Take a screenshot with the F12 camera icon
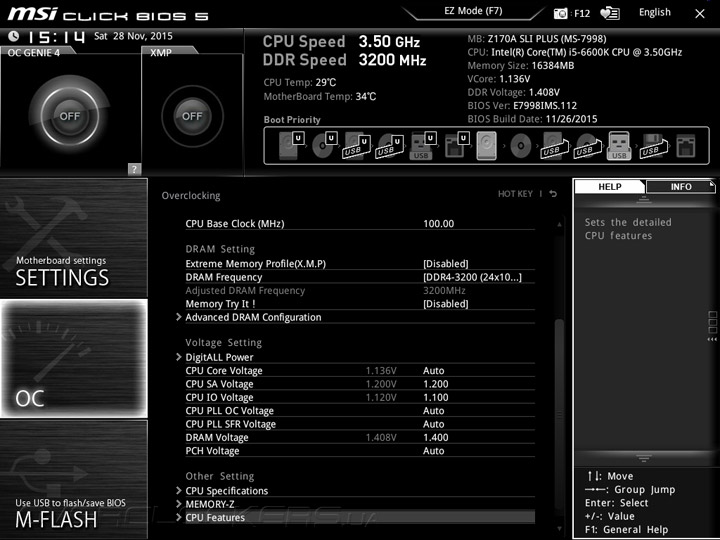Image resolution: width=720 pixels, height=540 pixels. (x=561, y=13)
